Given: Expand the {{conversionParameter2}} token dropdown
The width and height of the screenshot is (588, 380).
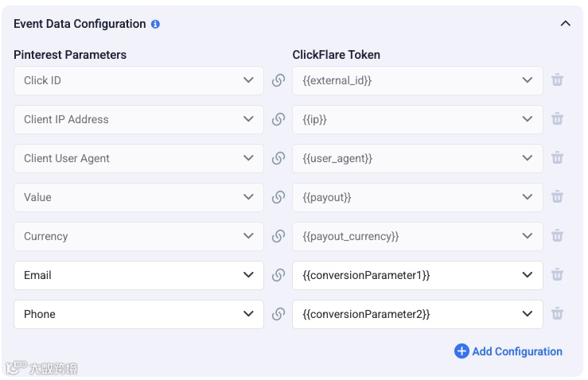Looking at the screenshot, I should [x=418, y=314].
